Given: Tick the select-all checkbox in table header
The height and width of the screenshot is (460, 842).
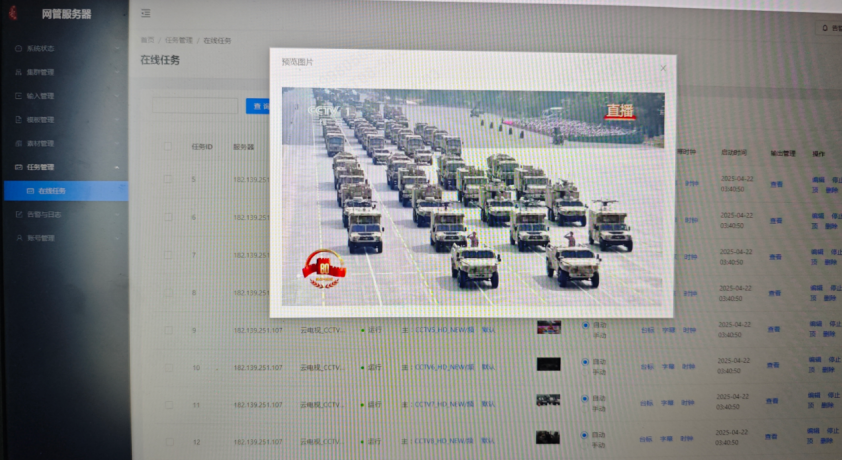Looking at the screenshot, I should pos(167,147).
